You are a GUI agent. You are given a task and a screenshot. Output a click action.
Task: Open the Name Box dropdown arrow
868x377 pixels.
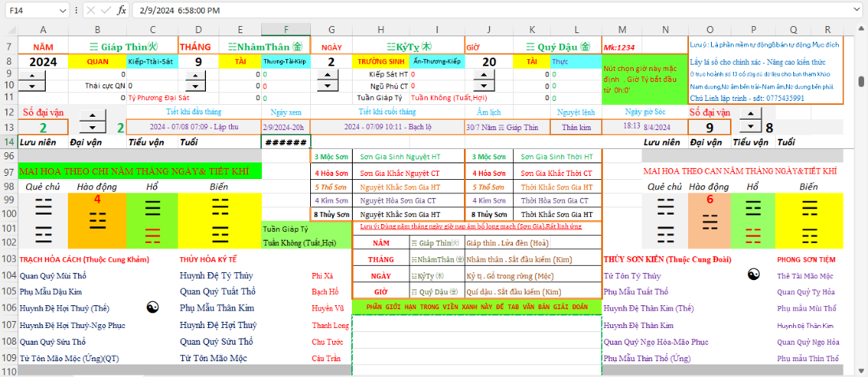[x=63, y=10]
